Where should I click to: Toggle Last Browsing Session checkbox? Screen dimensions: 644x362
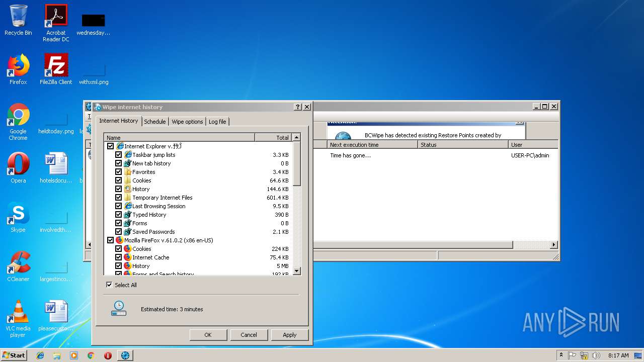[119, 206]
